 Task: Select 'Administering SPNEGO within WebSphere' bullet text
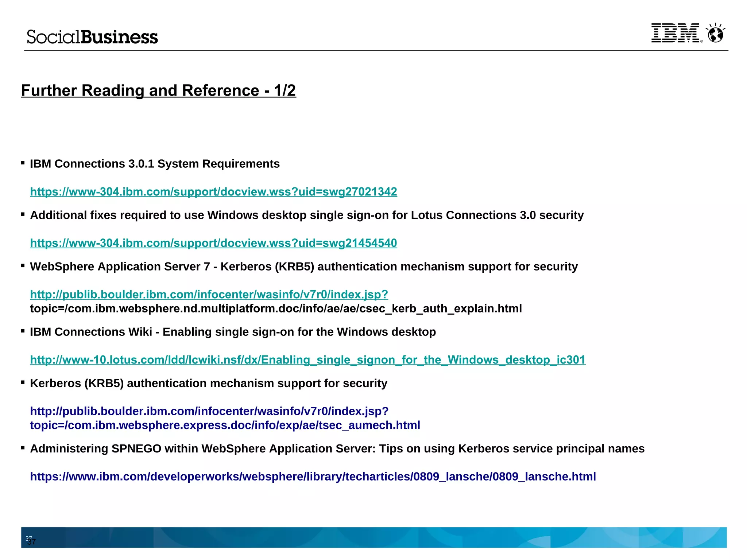tap(337, 449)
